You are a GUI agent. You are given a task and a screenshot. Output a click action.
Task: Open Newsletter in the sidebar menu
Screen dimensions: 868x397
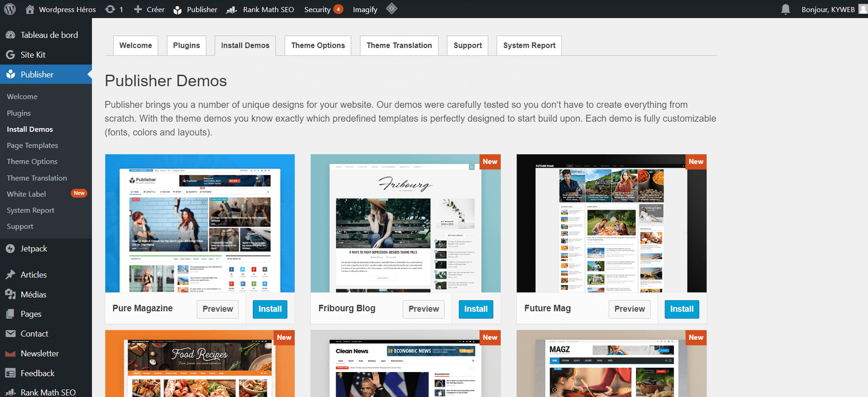point(40,354)
